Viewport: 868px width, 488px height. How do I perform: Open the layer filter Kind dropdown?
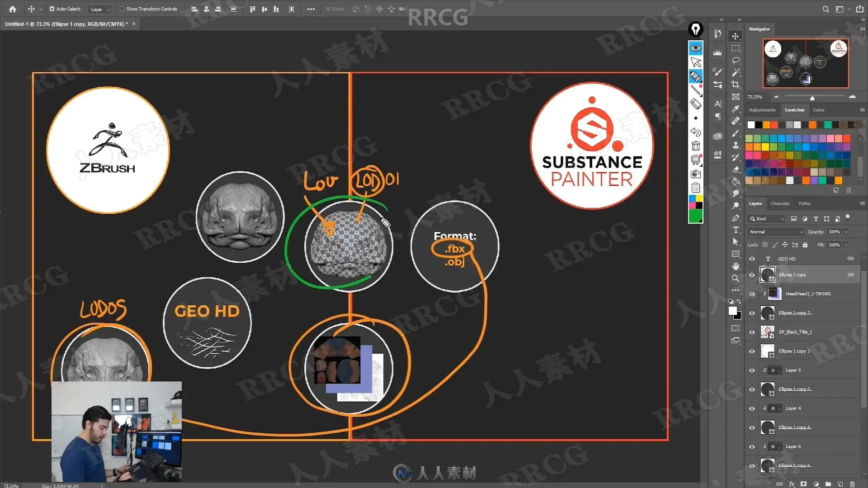click(767, 219)
